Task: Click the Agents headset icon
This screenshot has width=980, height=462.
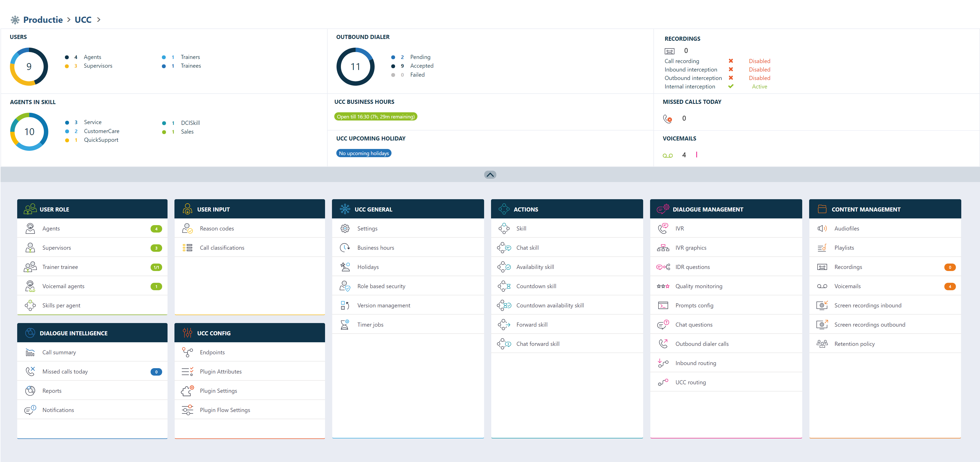Action: point(30,228)
